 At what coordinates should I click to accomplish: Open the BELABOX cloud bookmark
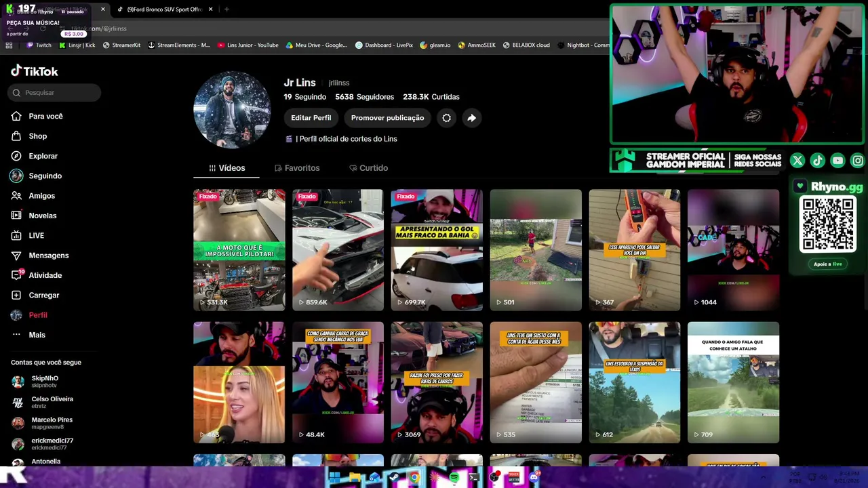(526, 45)
